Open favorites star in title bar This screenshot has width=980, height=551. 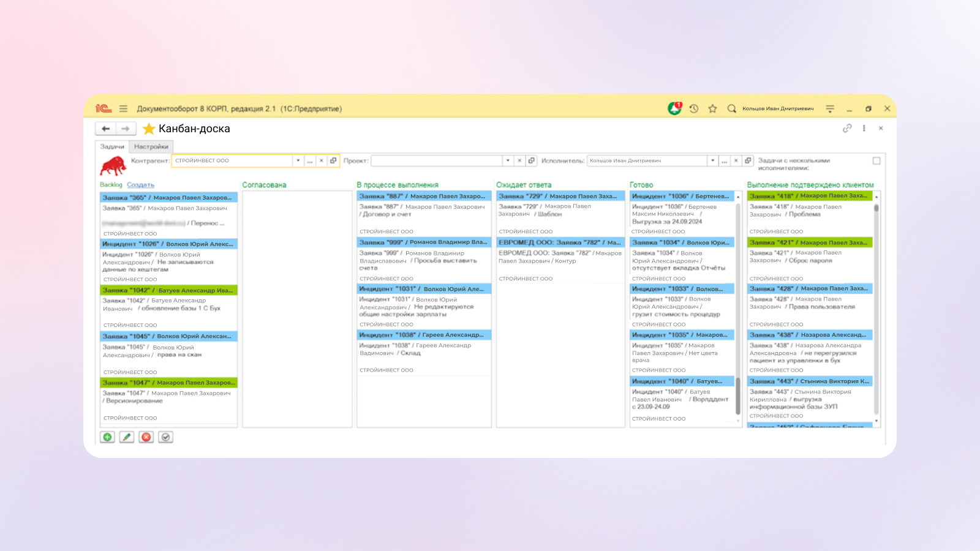pyautogui.click(x=712, y=108)
